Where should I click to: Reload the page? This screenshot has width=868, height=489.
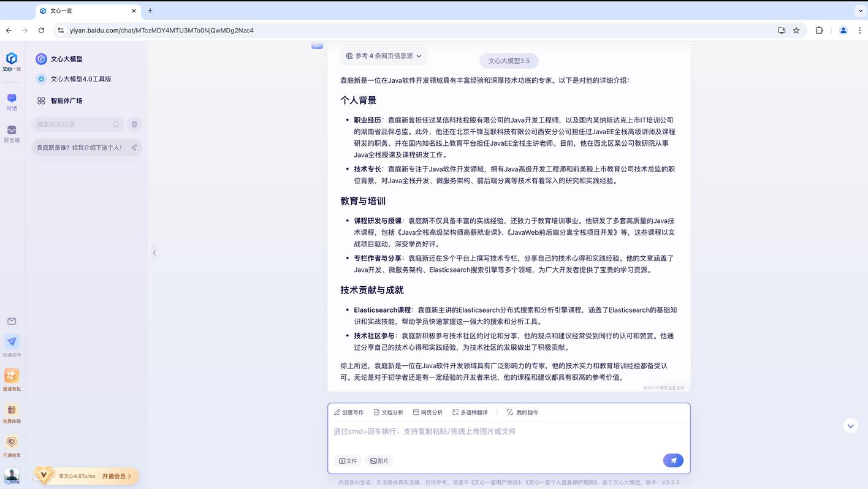click(x=41, y=30)
